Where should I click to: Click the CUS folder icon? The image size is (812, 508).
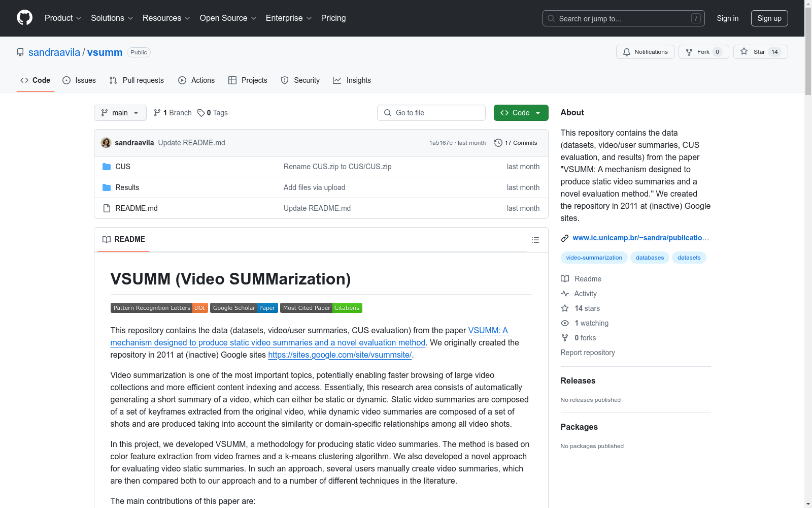[x=107, y=167]
